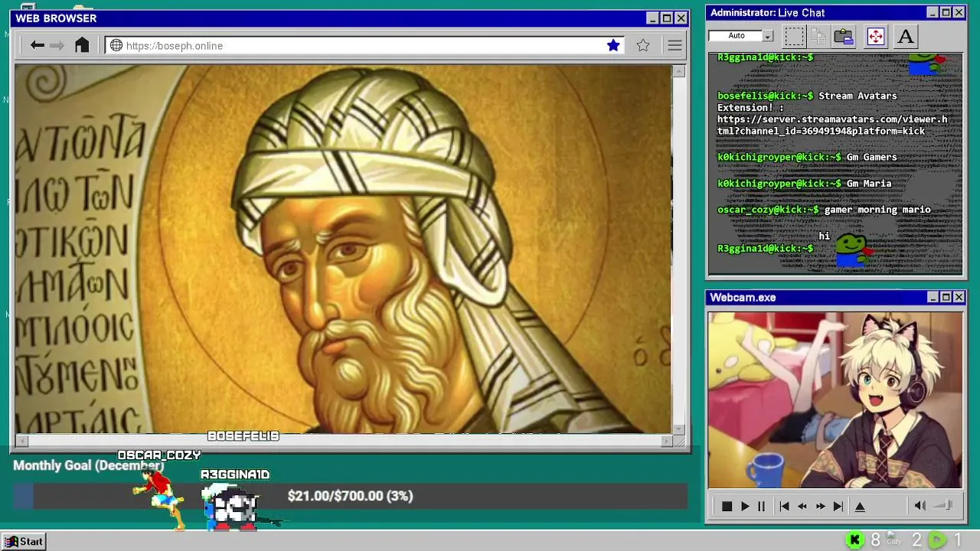The height and width of the screenshot is (551, 980).
Task: Play the Webcam.exe stream
Action: (745, 506)
